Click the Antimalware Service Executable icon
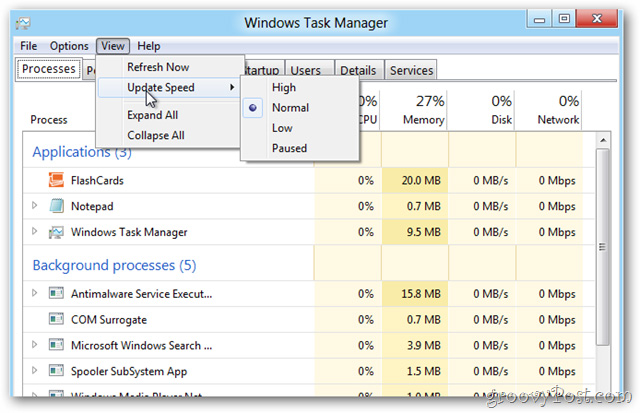Viewport: 640px width, 413px height. click(56, 293)
